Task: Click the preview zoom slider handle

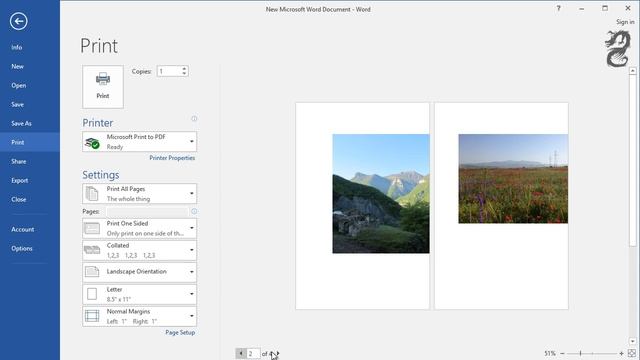Action: pos(580,353)
